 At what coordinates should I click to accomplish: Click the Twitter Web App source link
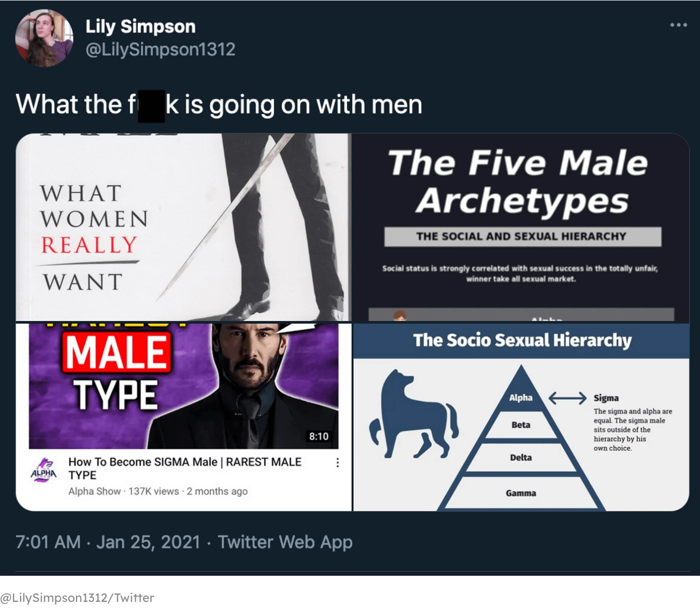285,542
